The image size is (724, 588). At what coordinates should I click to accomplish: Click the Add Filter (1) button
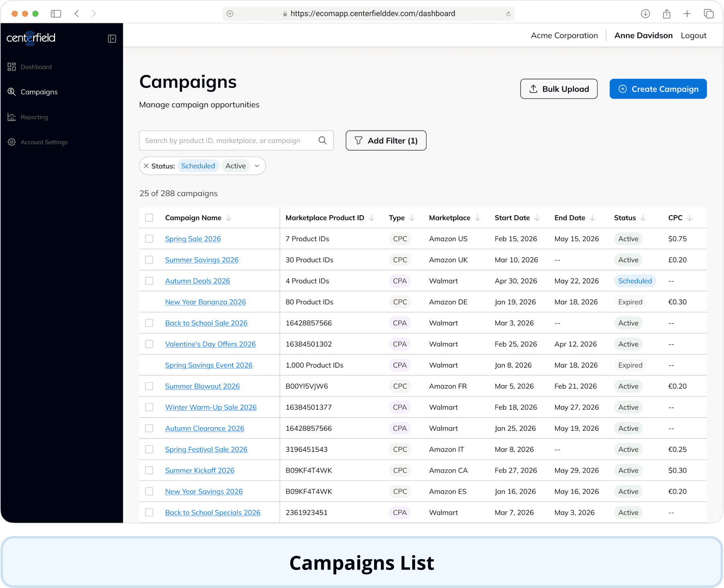click(386, 140)
